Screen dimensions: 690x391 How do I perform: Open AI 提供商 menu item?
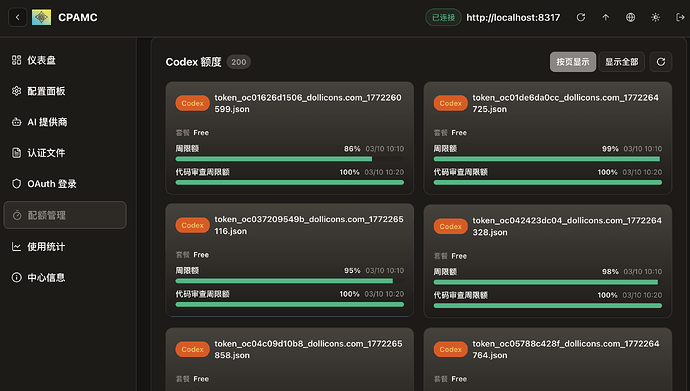pos(65,122)
